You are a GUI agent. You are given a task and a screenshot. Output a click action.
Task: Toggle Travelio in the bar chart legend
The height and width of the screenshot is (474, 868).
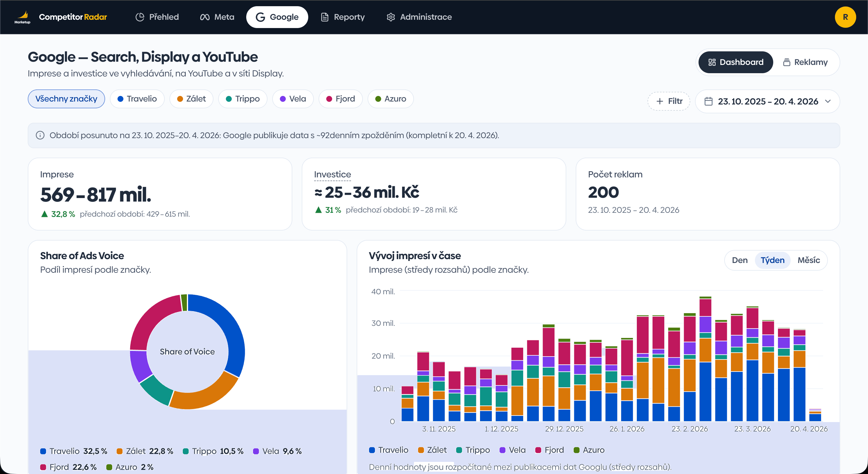coord(389,450)
